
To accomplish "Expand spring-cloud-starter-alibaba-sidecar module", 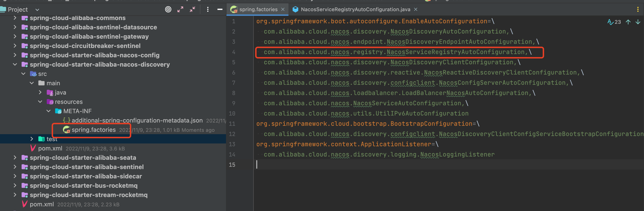I will coord(15,176).
